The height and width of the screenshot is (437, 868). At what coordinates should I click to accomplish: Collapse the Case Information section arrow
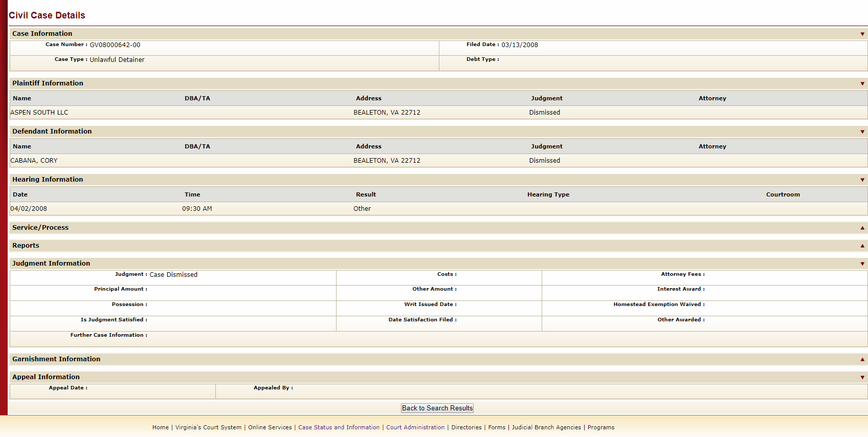862,34
